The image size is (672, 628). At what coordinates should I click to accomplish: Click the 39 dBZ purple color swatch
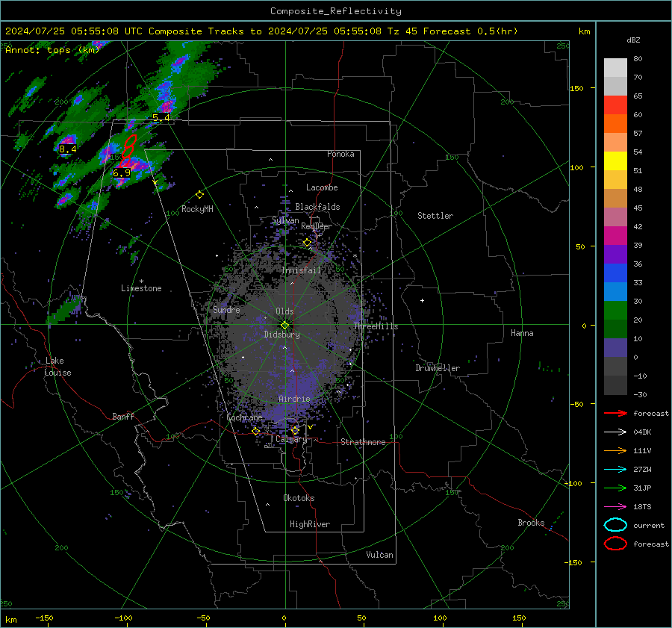[615, 254]
